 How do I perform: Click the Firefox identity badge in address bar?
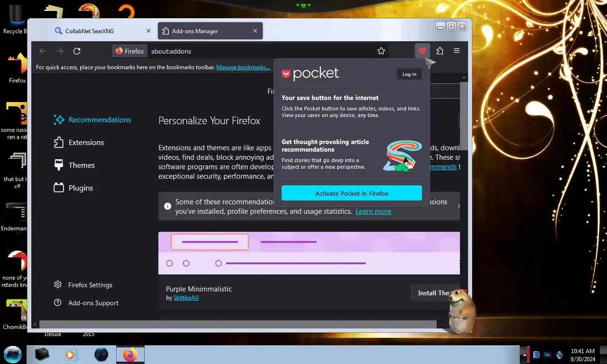tap(129, 51)
